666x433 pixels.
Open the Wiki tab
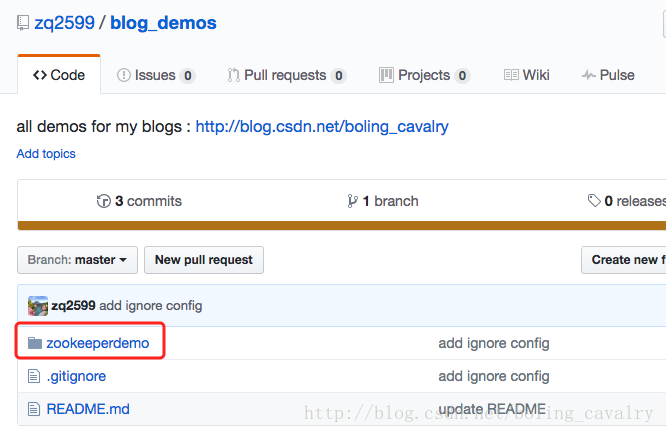tap(526, 75)
